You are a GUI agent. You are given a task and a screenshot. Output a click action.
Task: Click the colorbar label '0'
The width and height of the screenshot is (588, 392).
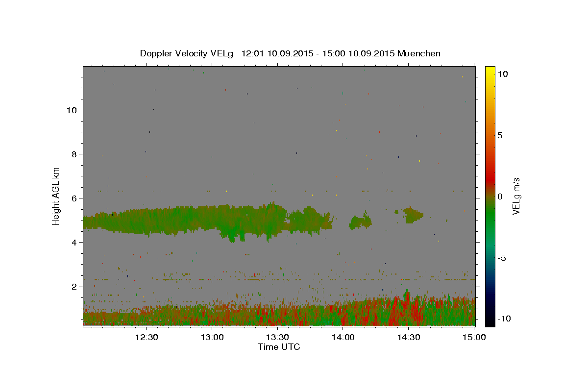[x=500, y=196]
